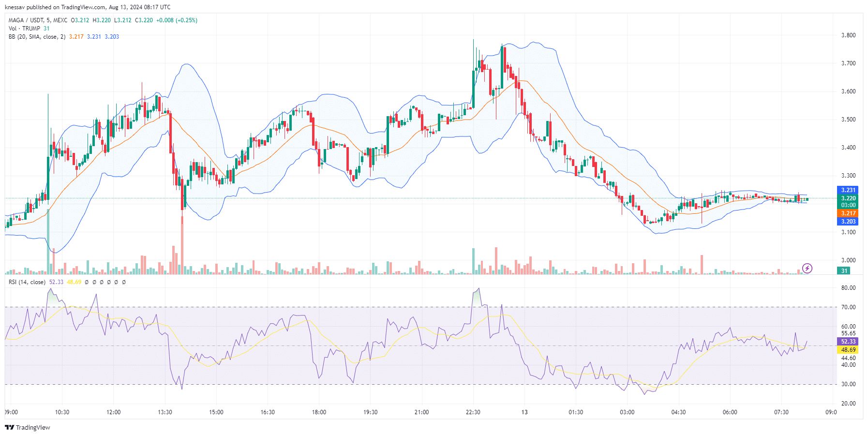Click the 22:30 time axis label
The height and width of the screenshot is (436, 868).
click(x=473, y=412)
